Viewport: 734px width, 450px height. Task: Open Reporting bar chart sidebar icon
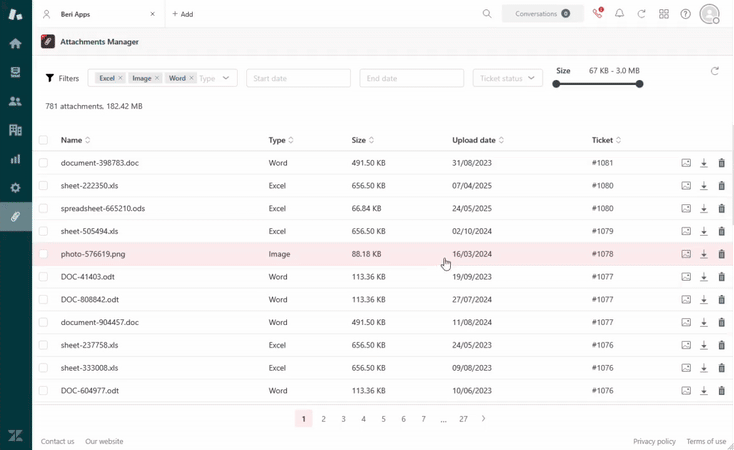[15, 159]
